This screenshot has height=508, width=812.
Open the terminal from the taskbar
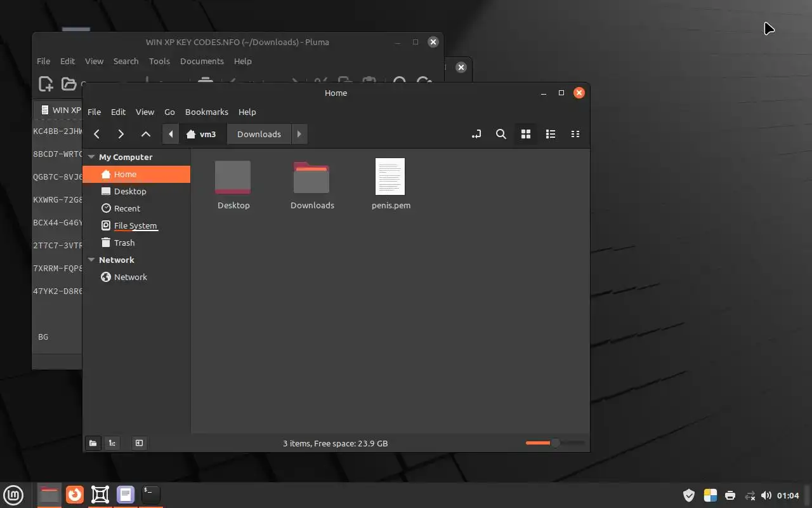pyautogui.click(x=150, y=495)
